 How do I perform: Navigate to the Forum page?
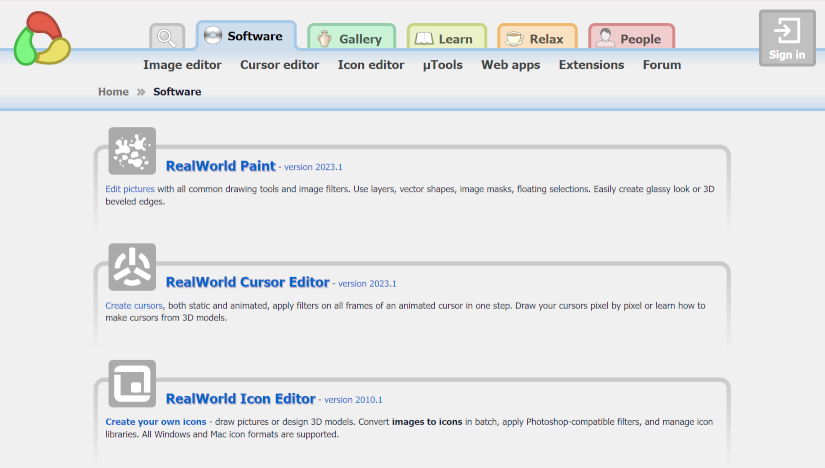coord(661,65)
